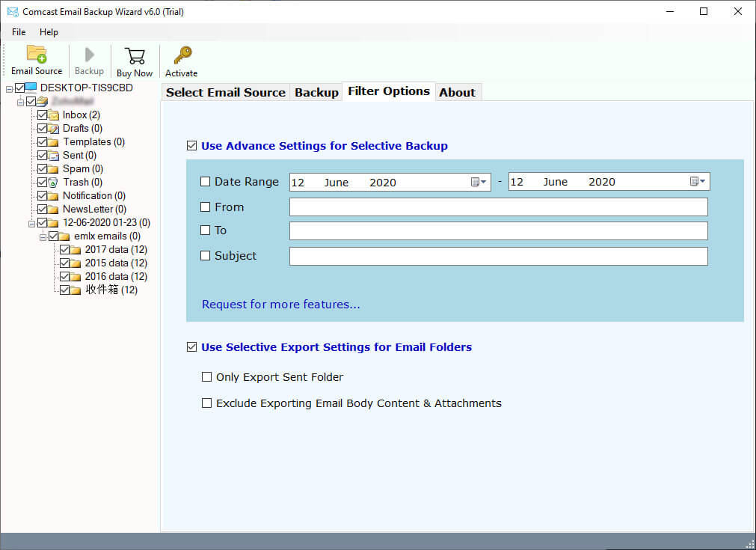Screen dimensions: 756x550
Task: Click the Trash recycle bin icon
Action: [x=54, y=183]
